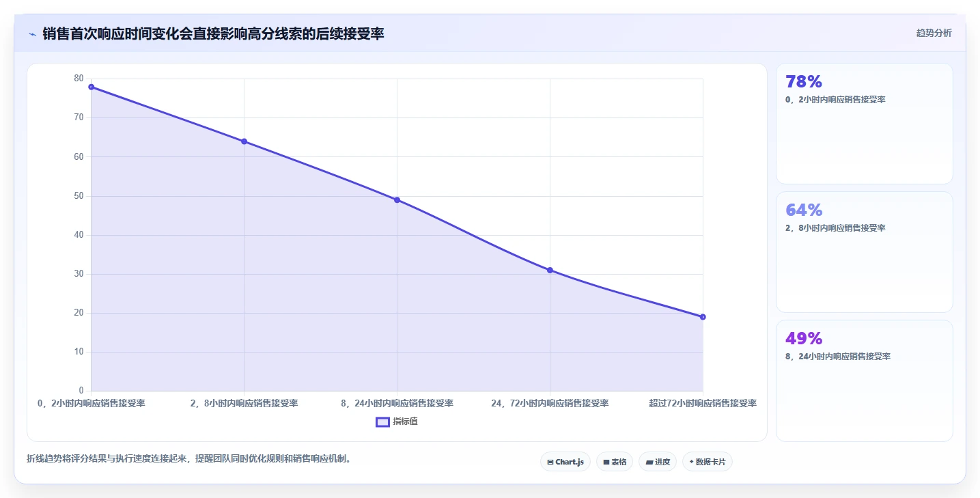Click axis label 2，8小时内响应销售接受率
Screen dimensions: 980x498
[x=244, y=404]
